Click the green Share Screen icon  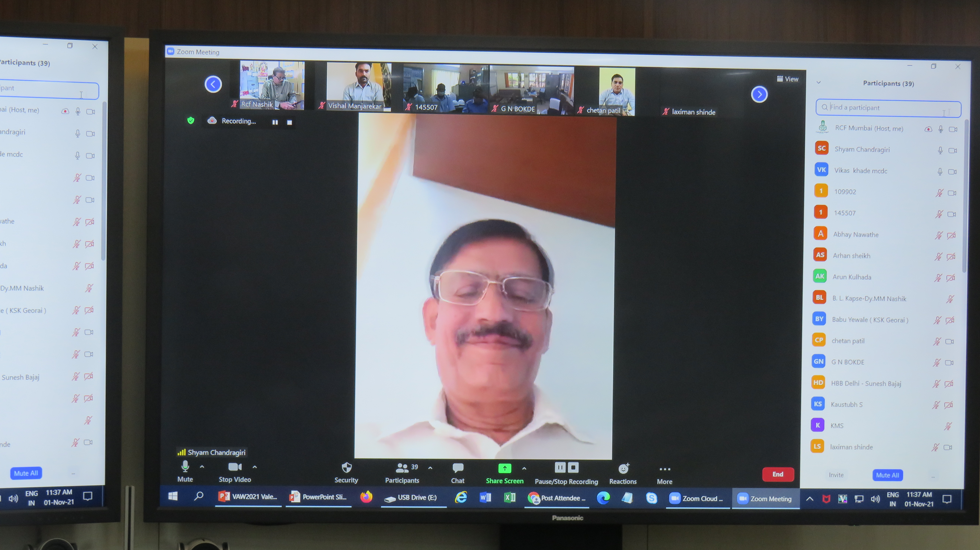(x=504, y=468)
